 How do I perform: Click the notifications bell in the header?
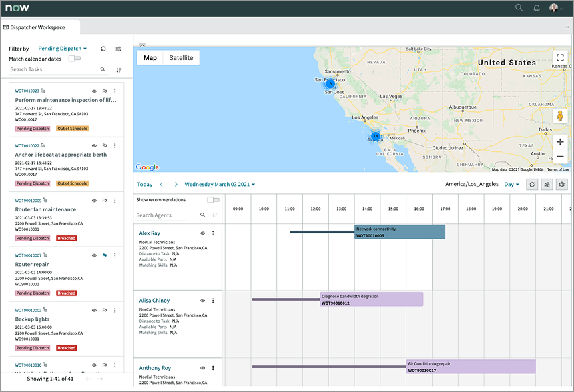point(537,8)
